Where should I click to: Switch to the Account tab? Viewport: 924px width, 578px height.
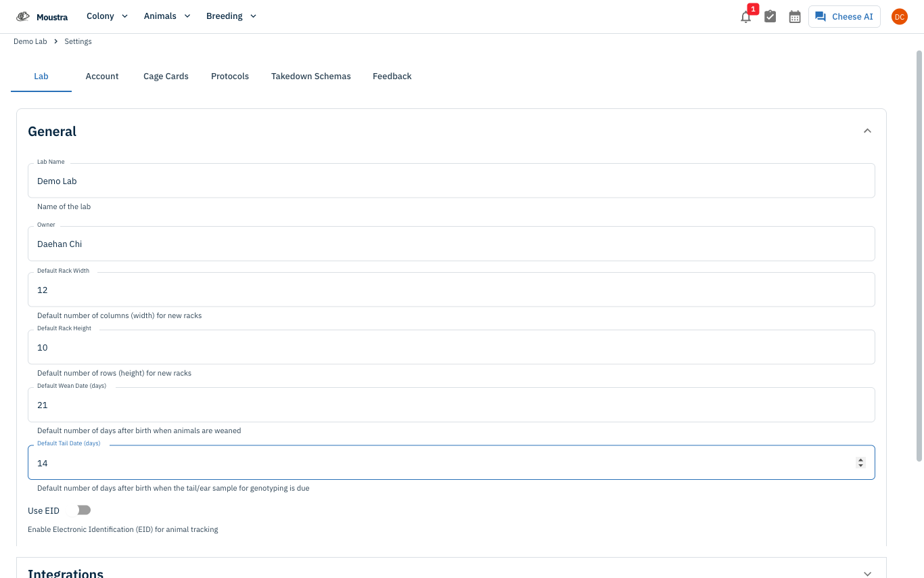pyautogui.click(x=102, y=76)
